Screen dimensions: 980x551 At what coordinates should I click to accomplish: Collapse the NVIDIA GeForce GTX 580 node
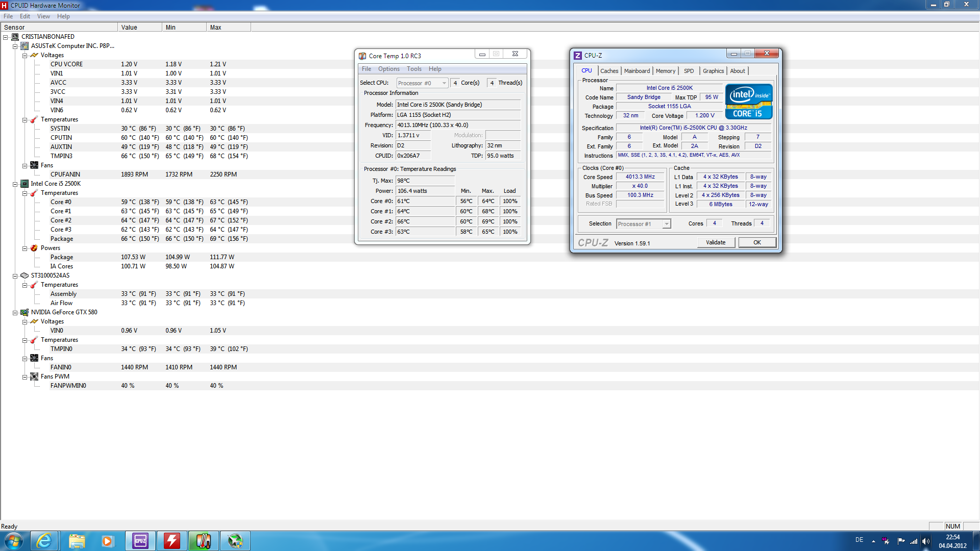pyautogui.click(x=15, y=313)
